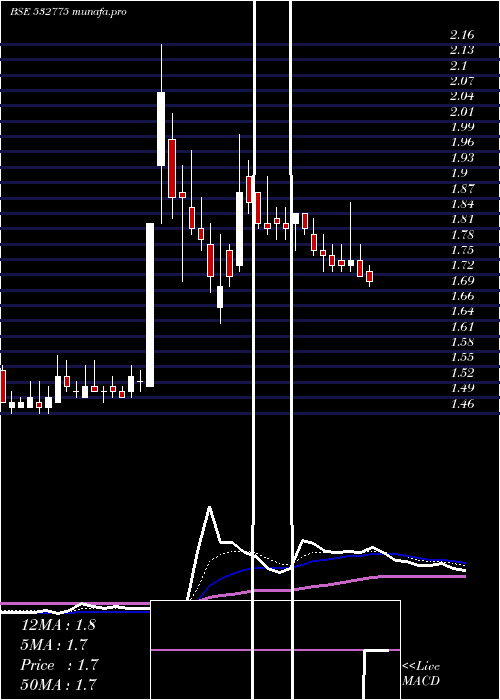
Task: Click the BSE 532775 munafa.pro chart title
Action: click(x=68, y=12)
